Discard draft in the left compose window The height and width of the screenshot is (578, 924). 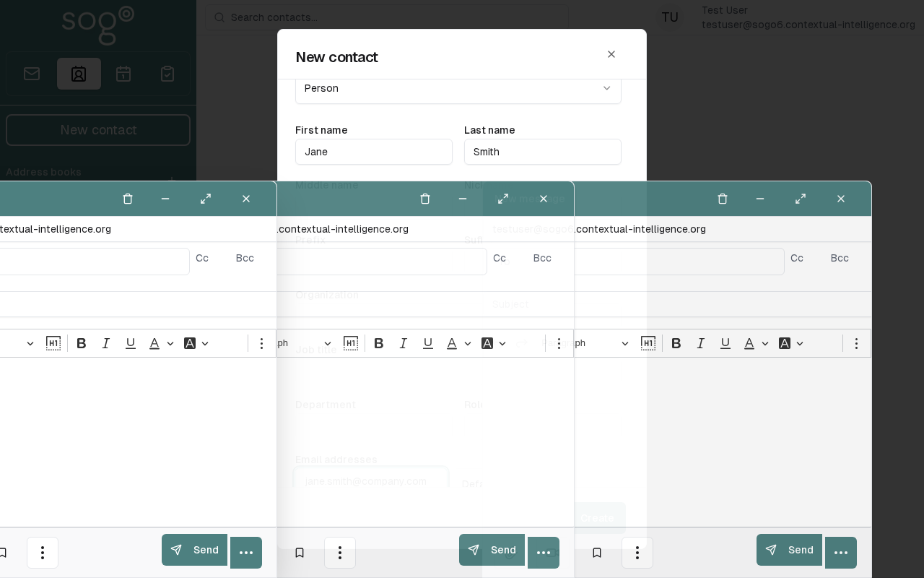[128, 199]
